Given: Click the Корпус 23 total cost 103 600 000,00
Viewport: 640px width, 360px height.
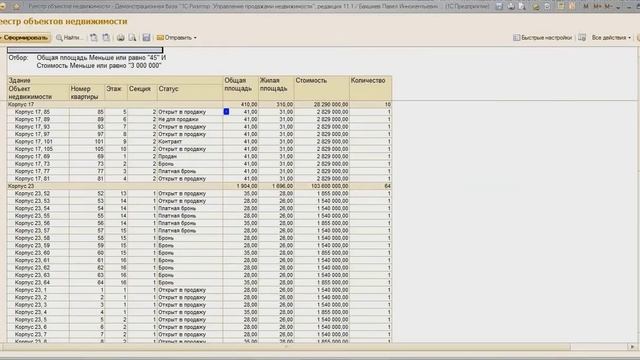Looking at the screenshot, I should [x=322, y=186].
